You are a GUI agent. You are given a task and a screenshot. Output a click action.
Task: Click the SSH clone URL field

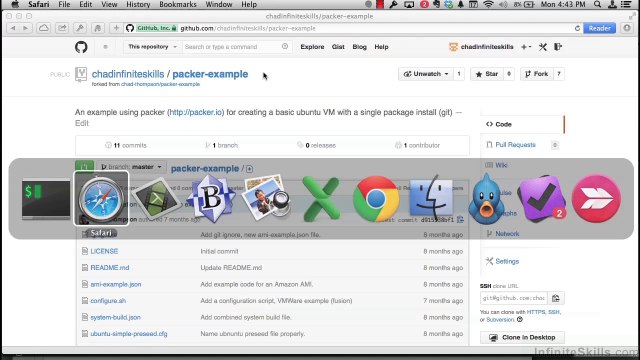(514, 298)
